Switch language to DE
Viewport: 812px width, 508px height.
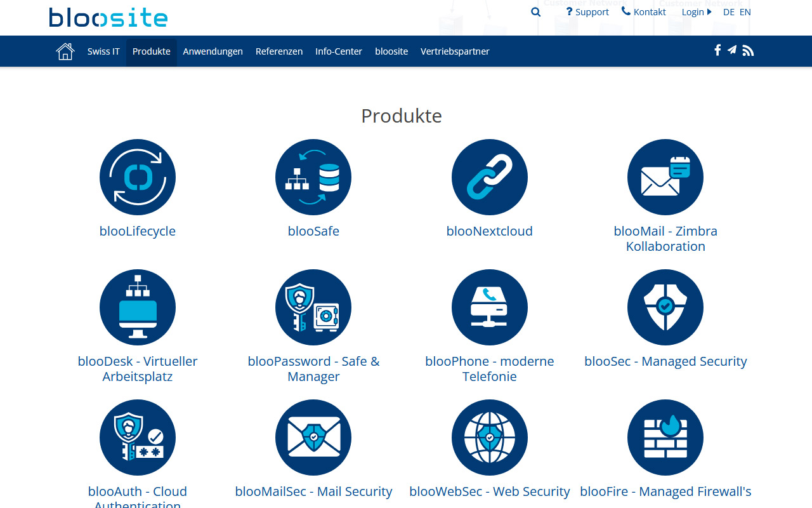point(728,12)
